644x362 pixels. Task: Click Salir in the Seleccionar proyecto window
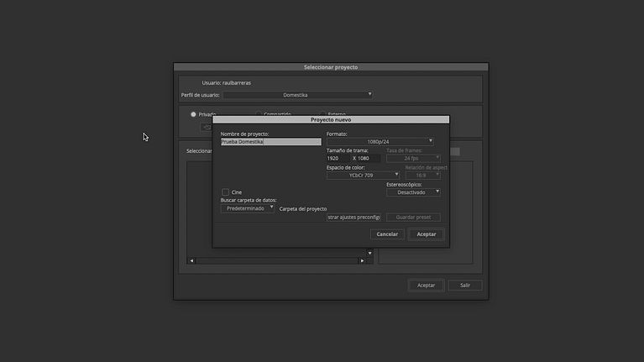click(465, 286)
